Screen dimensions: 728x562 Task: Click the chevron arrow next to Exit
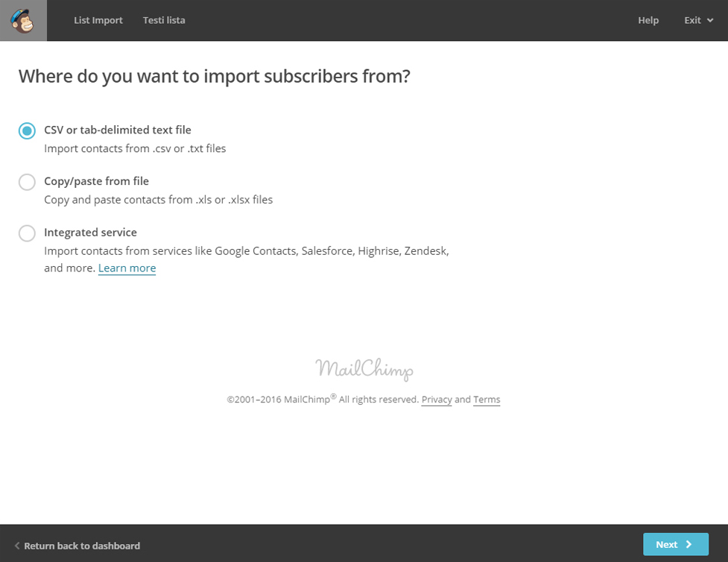tap(710, 20)
